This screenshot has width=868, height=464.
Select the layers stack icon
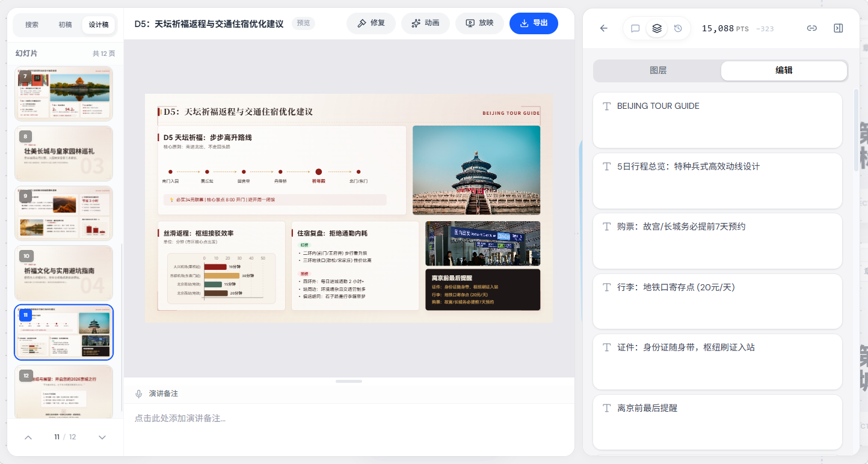657,28
